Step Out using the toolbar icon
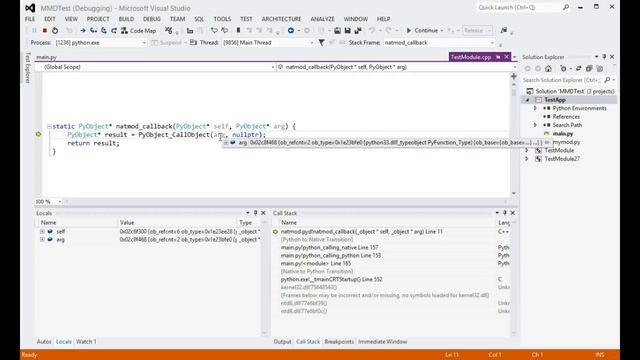This screenshot has height=360, width=640. (114, 31)
